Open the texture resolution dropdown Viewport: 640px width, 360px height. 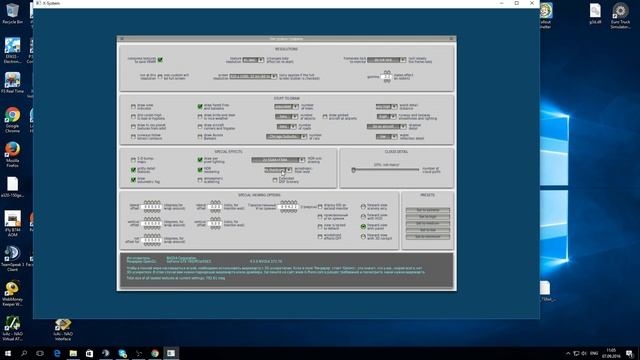point(253,60)
